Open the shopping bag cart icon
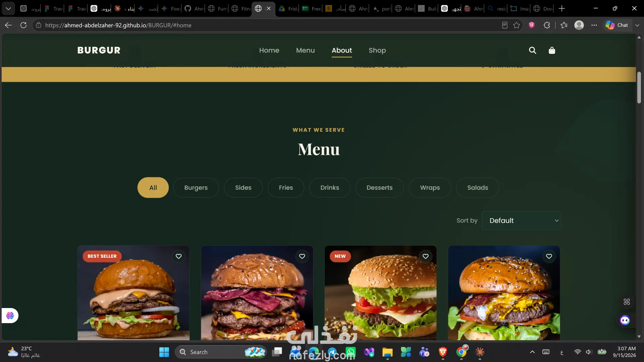644x362 pixels. (x=552, y=50)
